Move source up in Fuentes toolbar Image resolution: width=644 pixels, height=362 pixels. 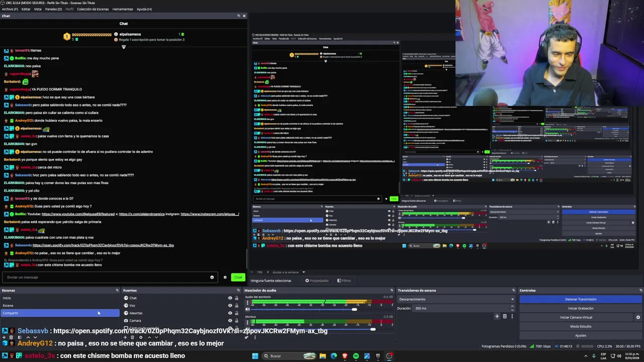click(149, 337)
